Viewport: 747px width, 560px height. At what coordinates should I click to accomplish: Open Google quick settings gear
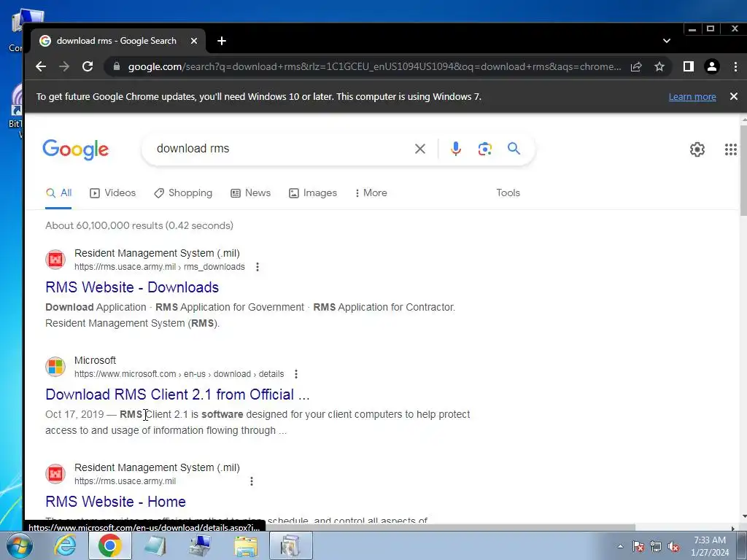click(697, 149)
